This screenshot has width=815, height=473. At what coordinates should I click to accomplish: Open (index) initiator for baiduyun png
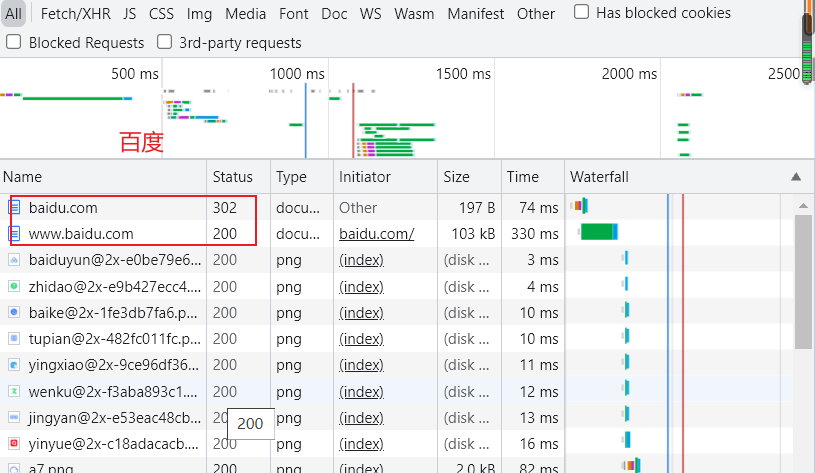pyautogui.click(x=361, y=260)
